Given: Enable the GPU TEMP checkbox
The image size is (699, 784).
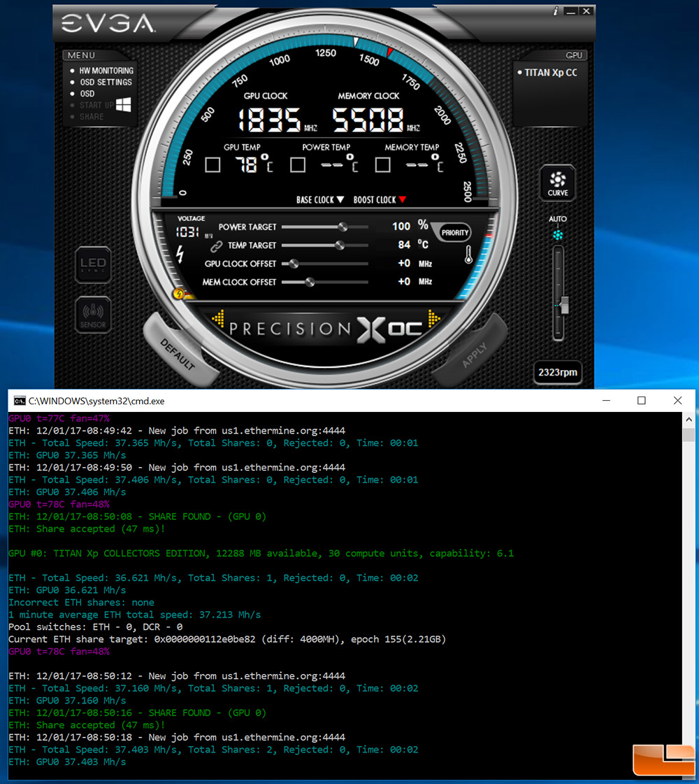Looking at the screenshot, I should [212, 164].
